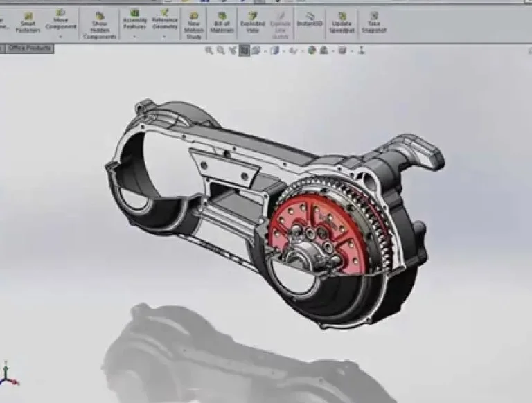Screen dimensions: 532x403
Task: Create an Exploded View
Action: (x=252, y=22)
